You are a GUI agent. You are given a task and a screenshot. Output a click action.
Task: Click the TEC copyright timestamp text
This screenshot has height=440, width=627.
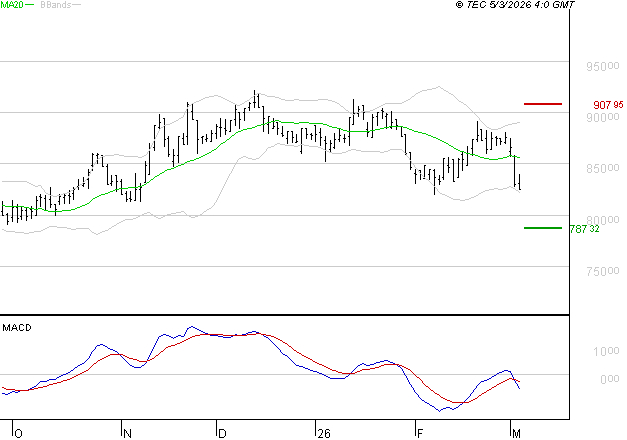coord(515,5)
